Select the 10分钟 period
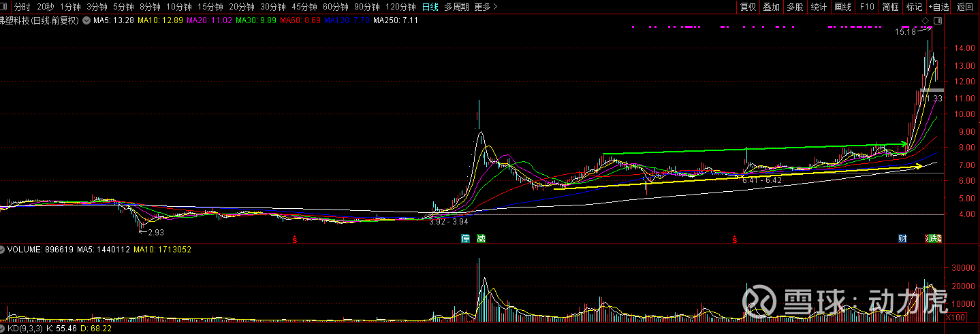The image size is (980, 334). click(x=179, y=7)
